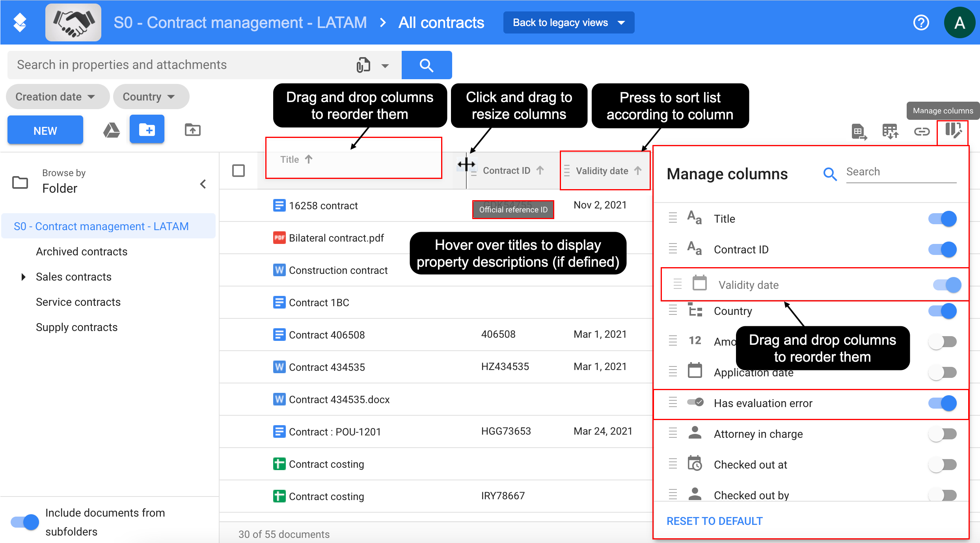Click the All contracts breadcrumb
This screenshot has width=980, height=543.
pos(441,22)
